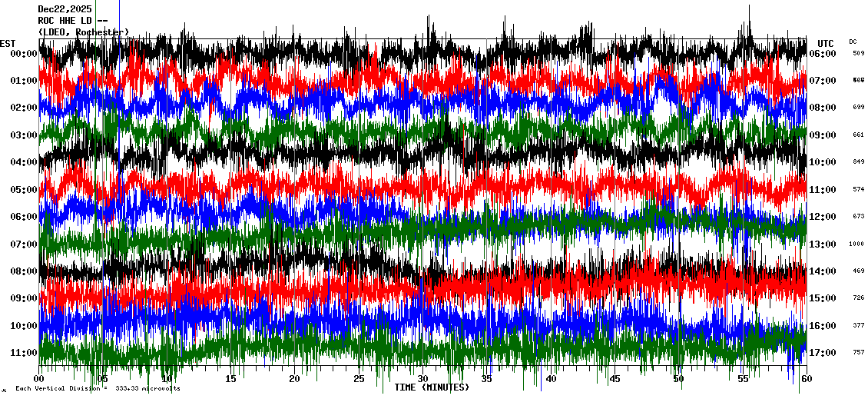Click minute tick label 20 on time axis
Viewport: 868px width, 399px height.
pyautogui.click(x=294, y=379)
